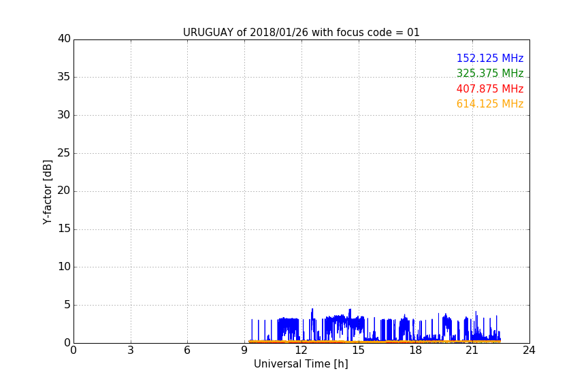Click the x-axis tick label 3

click(131, 350)
